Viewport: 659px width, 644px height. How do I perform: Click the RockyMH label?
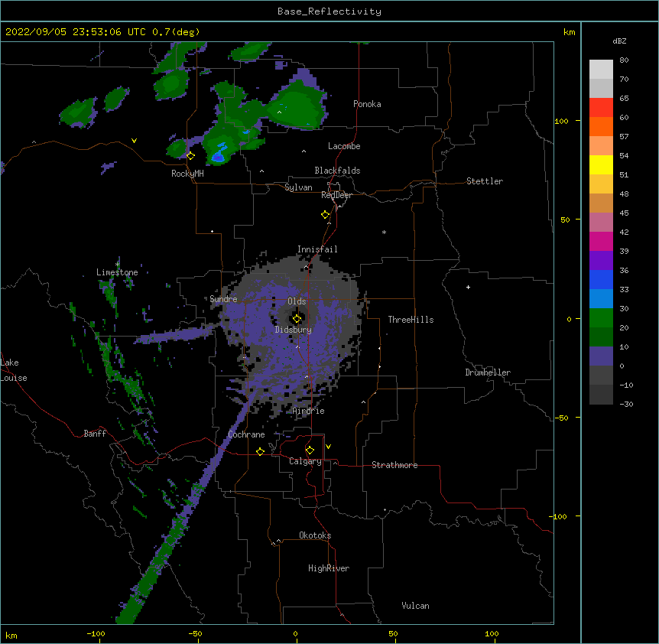click(x=187, y=174)
